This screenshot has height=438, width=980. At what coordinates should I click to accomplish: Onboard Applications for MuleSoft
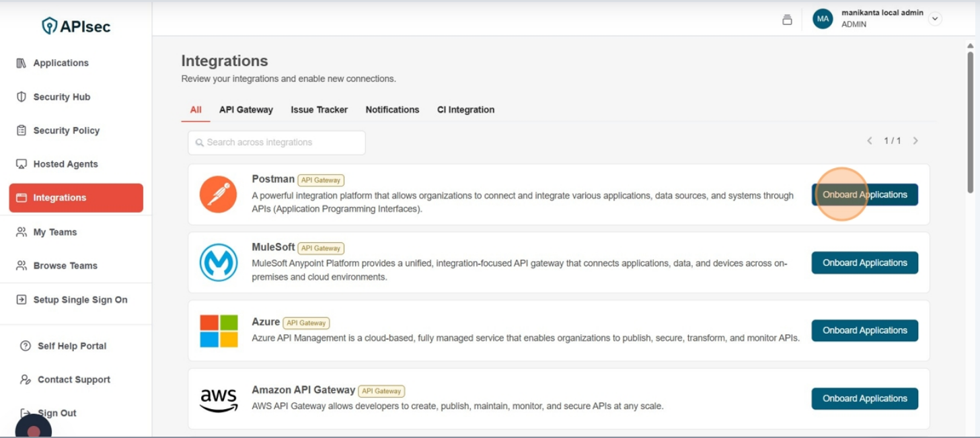click(x=864, y=262)
